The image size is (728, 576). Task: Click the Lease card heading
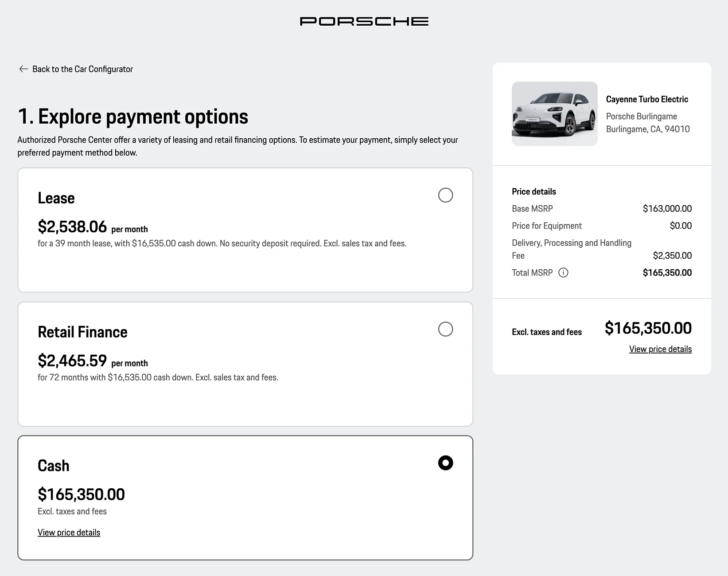tap(56, 198)
